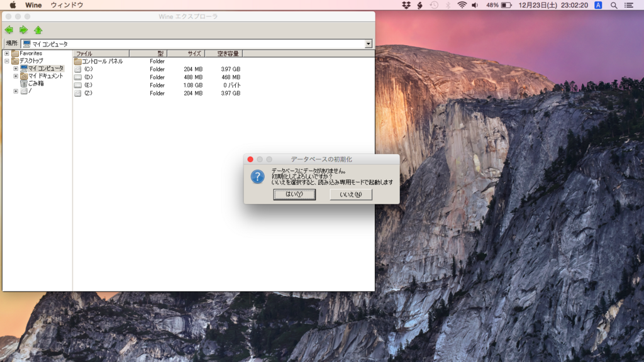Open volume control in menu bar
The image size is (644, 362).
pyautogui.click(x=475, y=5)
